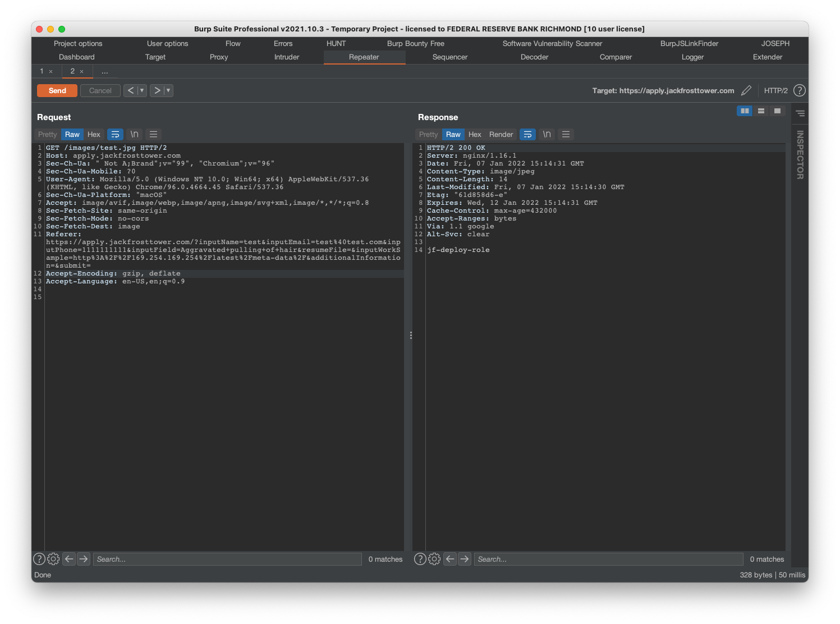The width and height of the screenshot is (840, 624).
Task: Toggle the HTTP/2 protocol indicator
Action: point(776,90)
